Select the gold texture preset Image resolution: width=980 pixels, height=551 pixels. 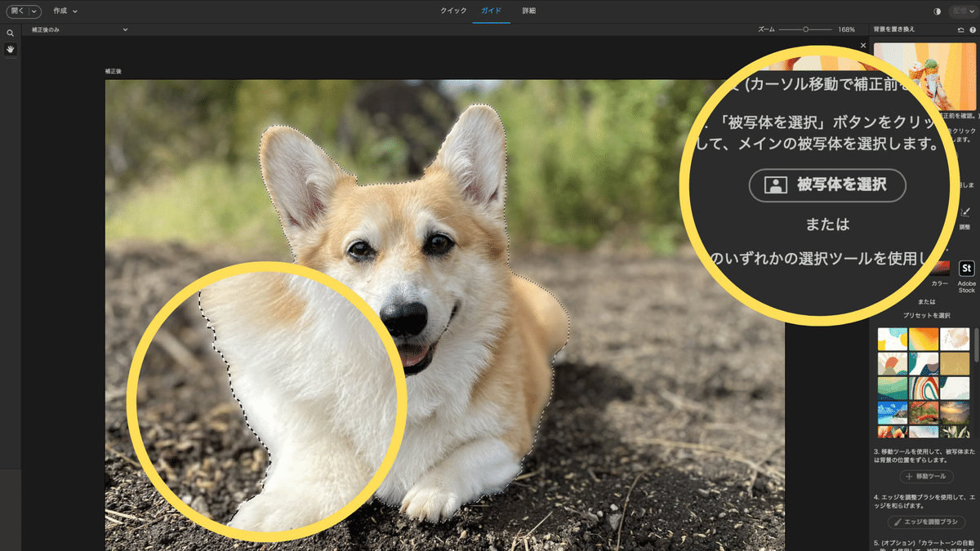click(955, 363)
